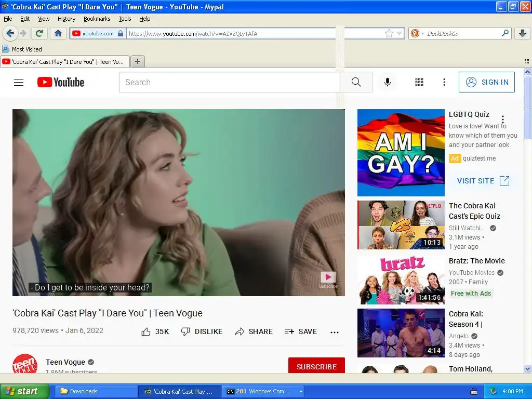Viewport: 532px width, 399px height.
Task: Click the magnifier in the DuckDuckGo box
Action: click(505, 33)
